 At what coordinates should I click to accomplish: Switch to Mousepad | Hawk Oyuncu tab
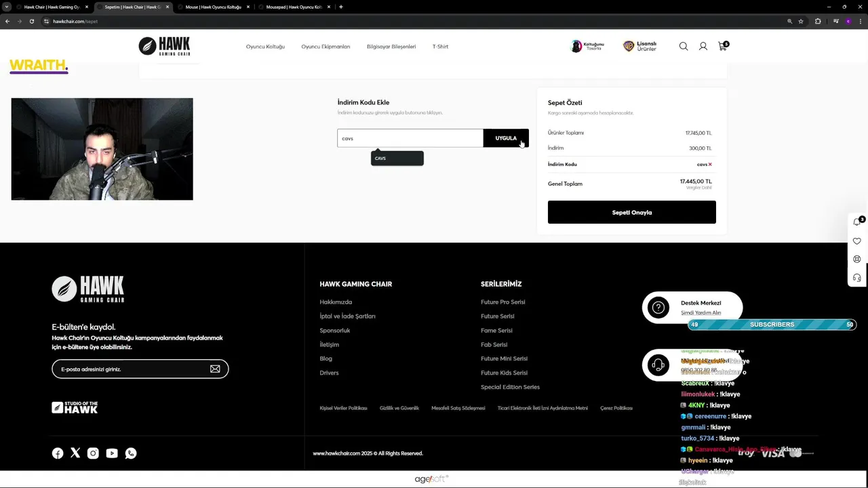[x=294, y=7]
